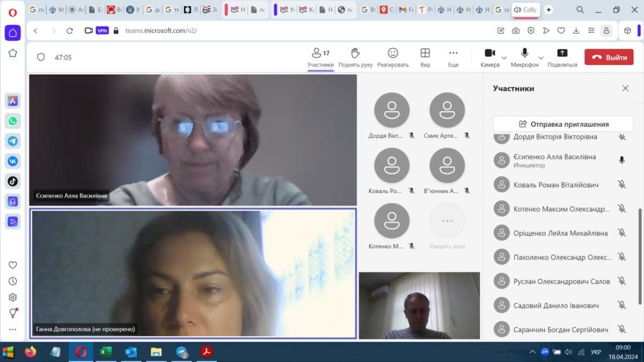Open Telegram in Opera sidebar
This screenshot has width=644, height=362.
(x=13, y=141)
